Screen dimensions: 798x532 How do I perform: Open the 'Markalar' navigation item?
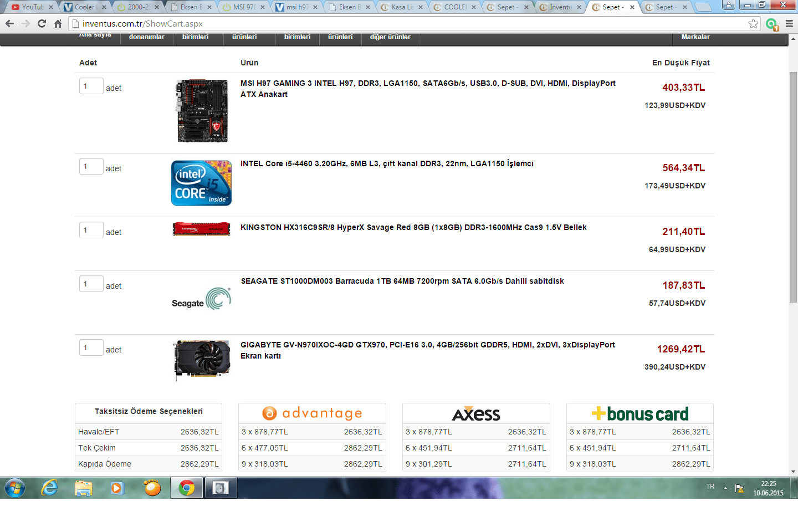click(x=695, y=37)
